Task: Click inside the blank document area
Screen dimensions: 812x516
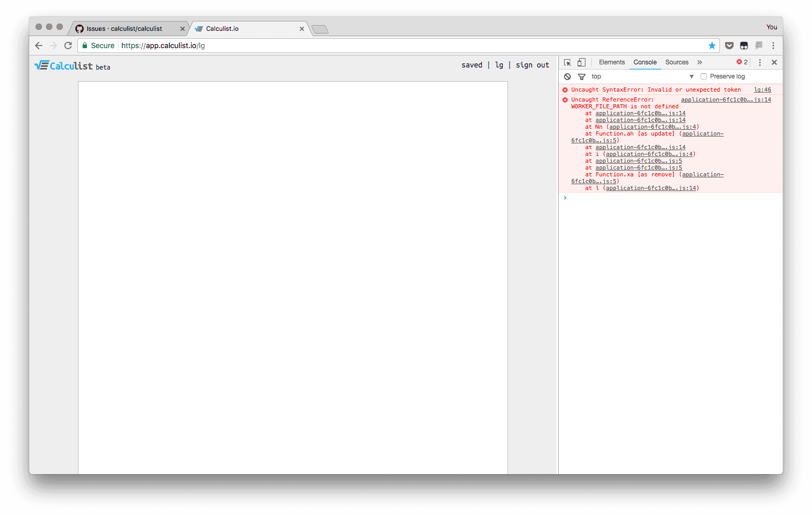Action: click(x=293, y=277)
